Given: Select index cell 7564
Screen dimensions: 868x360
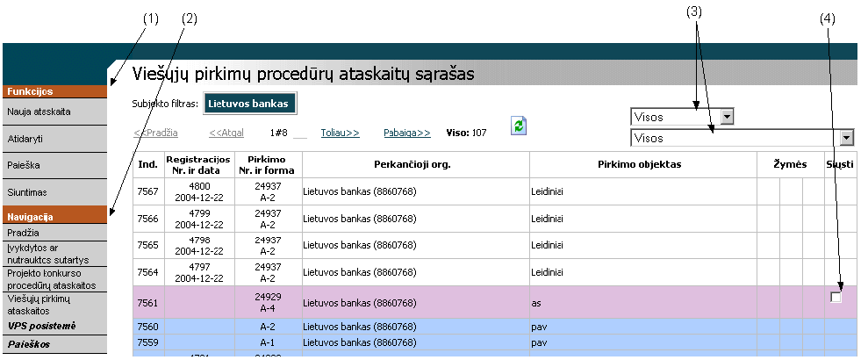Looking at the screenshot, I should point(147,272).
